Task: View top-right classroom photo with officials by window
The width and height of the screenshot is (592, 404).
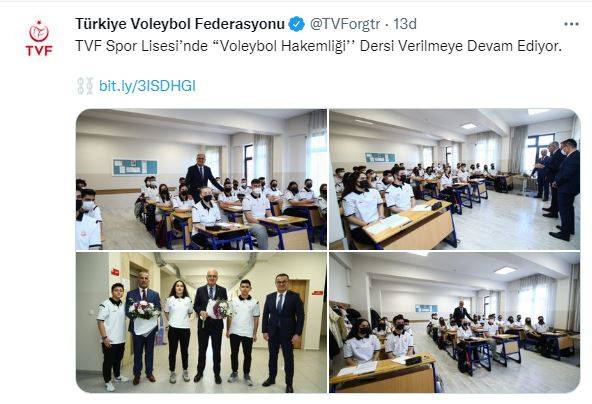Action: pyautogui.click(x=455, y=179)
